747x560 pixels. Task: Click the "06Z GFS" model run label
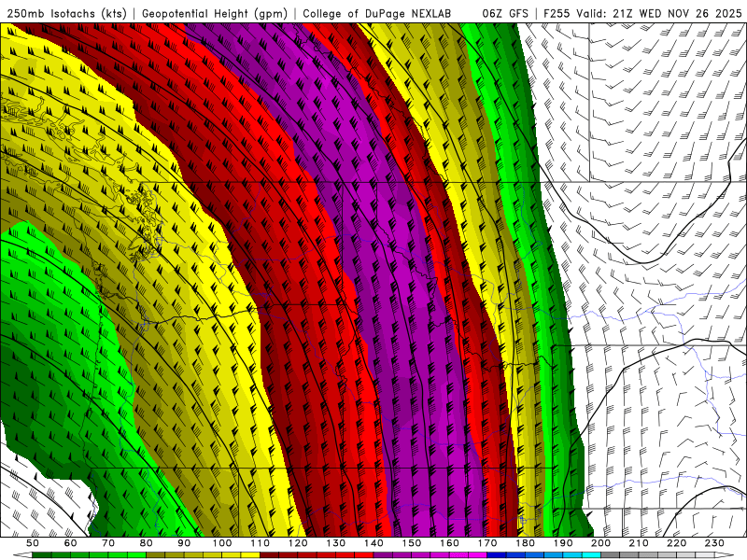(x=505, y=14)
